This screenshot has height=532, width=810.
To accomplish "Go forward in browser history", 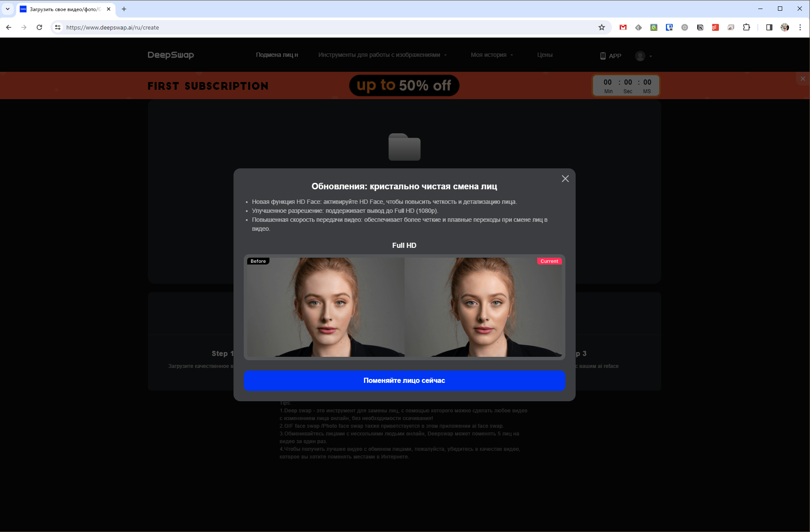I will point(24,27).
